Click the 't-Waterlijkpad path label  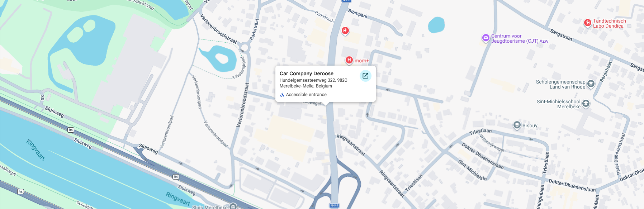[x=240, y=68]
